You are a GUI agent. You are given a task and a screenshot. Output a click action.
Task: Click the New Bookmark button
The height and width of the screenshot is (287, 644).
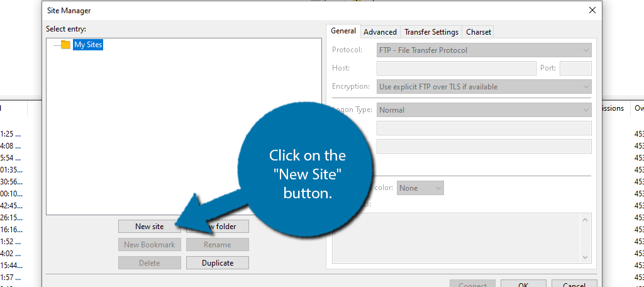pyautogui.click(x=149, y=244)
